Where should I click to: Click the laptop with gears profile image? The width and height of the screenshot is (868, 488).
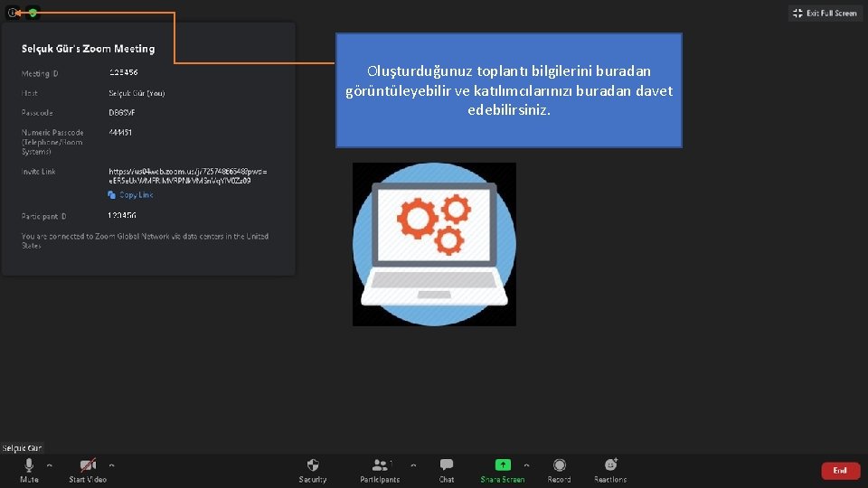(434, 244)
